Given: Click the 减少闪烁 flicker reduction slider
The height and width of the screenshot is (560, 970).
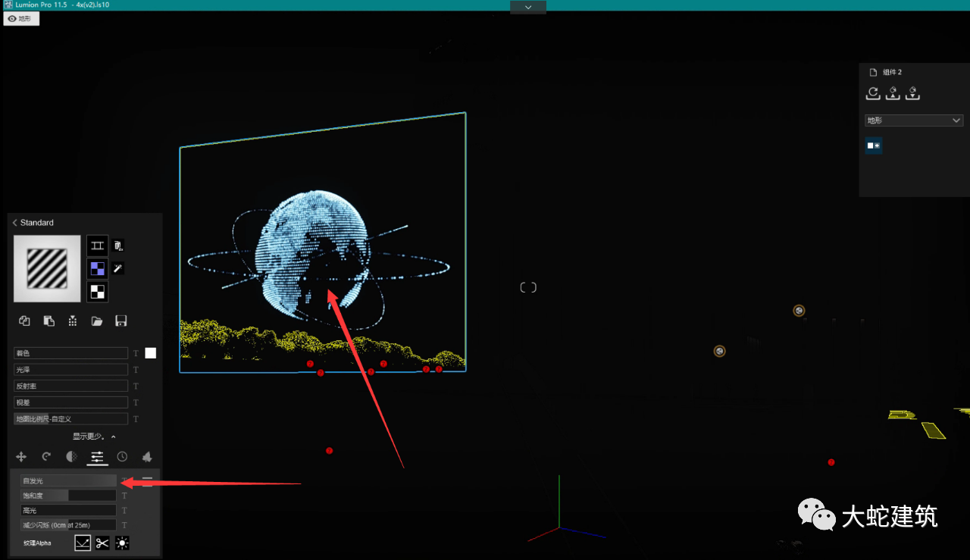Looking at the screenshot, I should click(69, 525).
